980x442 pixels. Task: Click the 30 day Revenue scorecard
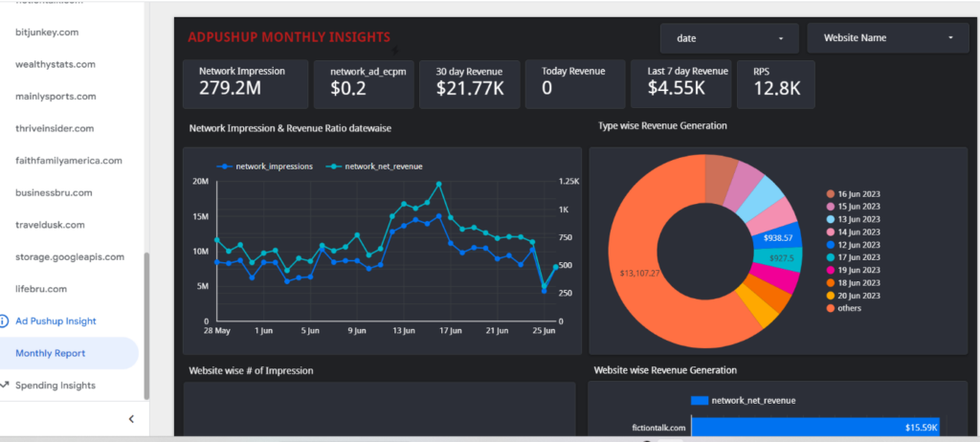point(469,84)
